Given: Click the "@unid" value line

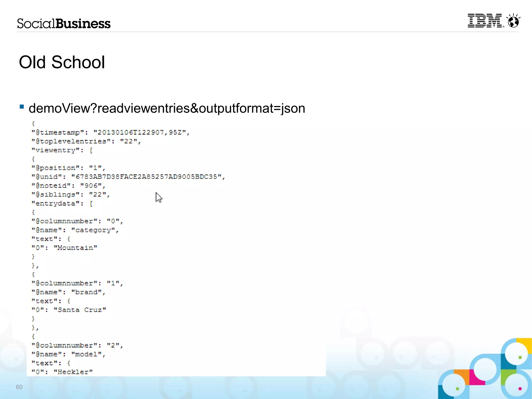Looking at the screenshot, I should pos(128,177).
